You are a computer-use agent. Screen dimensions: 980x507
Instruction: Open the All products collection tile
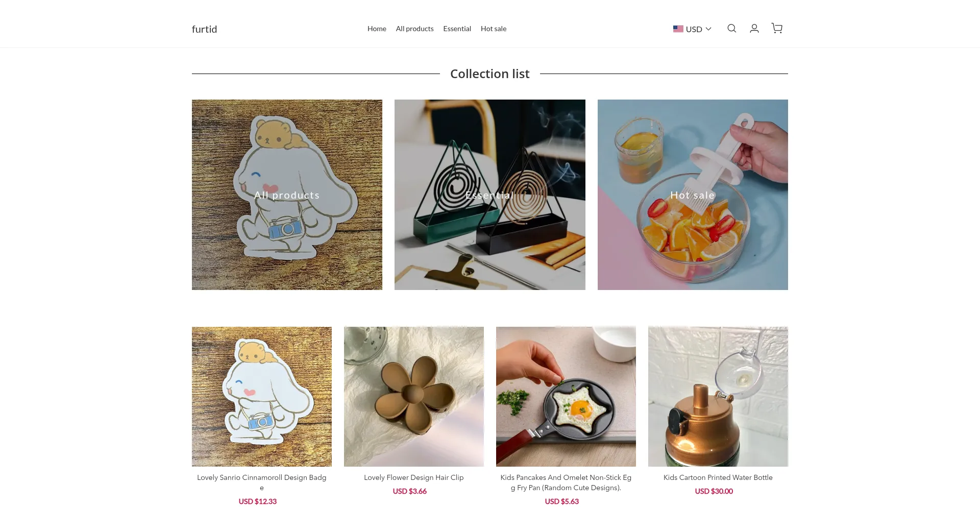(287, 195)
